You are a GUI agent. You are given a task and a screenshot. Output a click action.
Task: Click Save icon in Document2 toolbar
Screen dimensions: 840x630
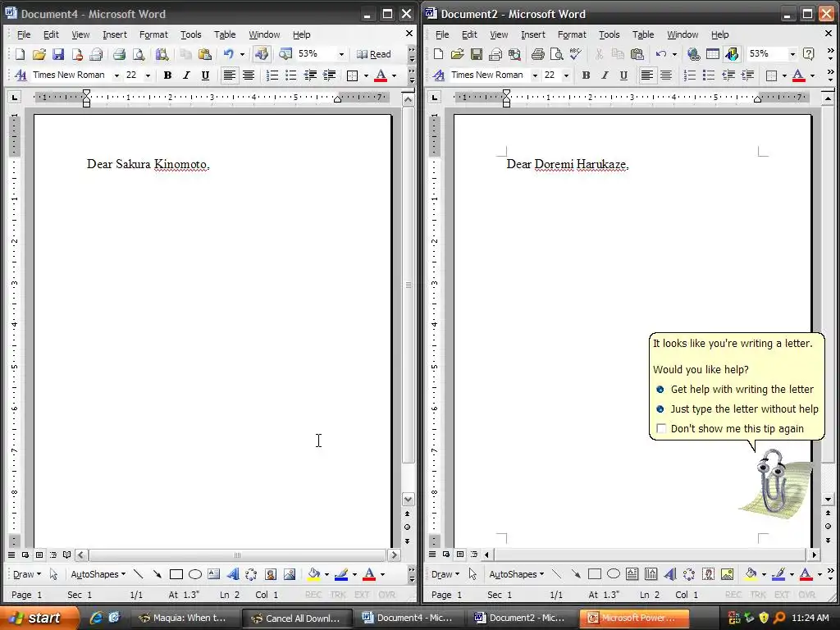pos(477,54)
